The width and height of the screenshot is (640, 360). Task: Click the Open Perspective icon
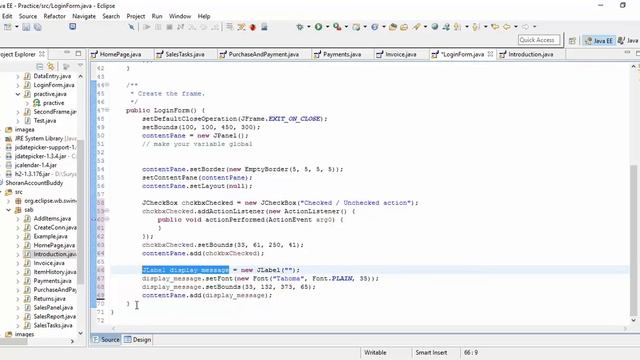point(572,40)
